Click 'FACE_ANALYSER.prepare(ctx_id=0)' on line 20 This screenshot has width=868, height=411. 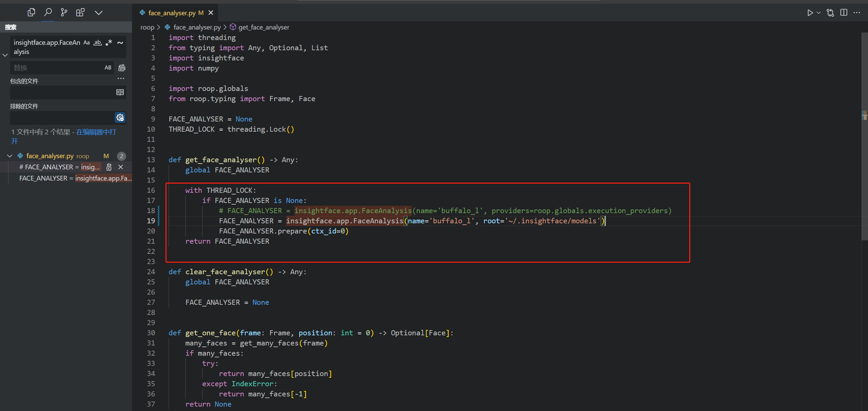coord(284,231)
